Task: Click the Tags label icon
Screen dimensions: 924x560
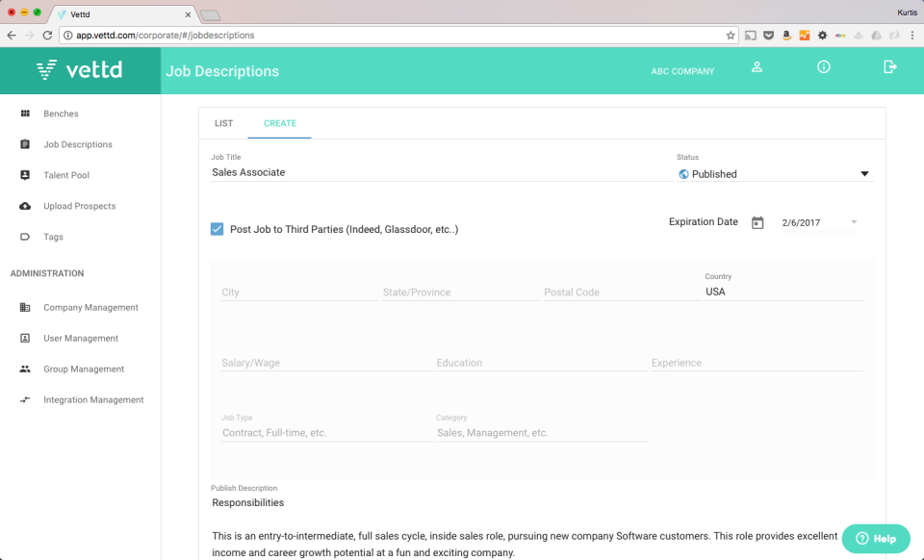Action: tap(25, 237)
